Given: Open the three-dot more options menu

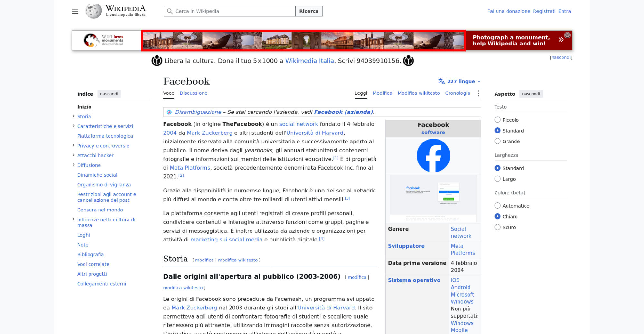Looking at the screenshot, I should coord(478,93).
